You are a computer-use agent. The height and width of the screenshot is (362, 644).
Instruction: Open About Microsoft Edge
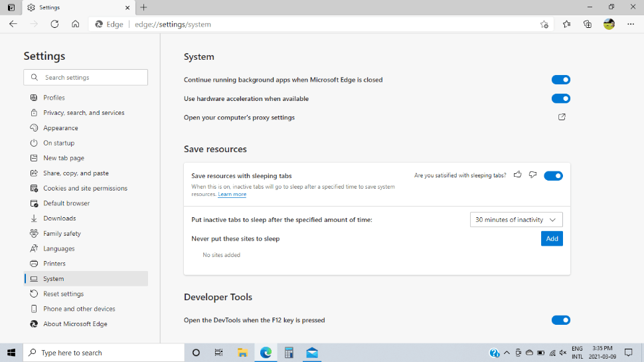pyautogui.click(x=86, y=323)
